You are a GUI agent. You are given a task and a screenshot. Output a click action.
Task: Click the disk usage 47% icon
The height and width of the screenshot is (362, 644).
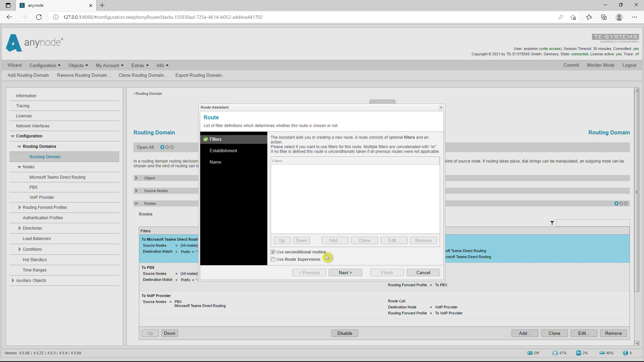(555, 353)
